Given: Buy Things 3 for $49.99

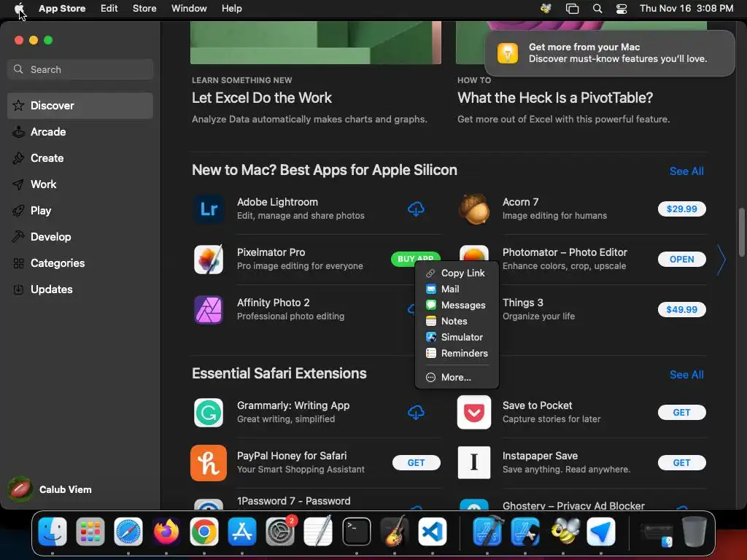Looking at the screenshot, I should pos(682,309).
